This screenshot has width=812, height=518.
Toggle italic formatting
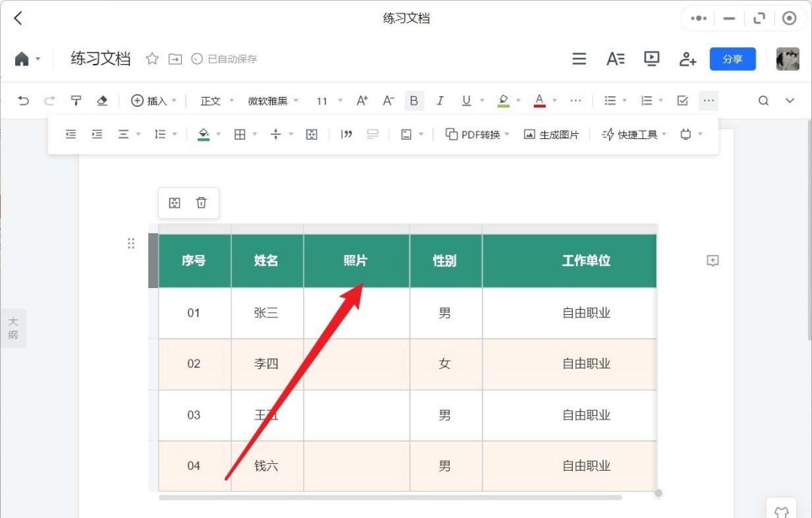[440, 100]
